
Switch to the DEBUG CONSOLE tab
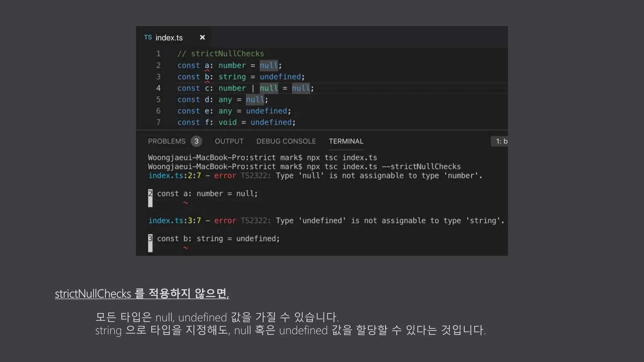286,141
